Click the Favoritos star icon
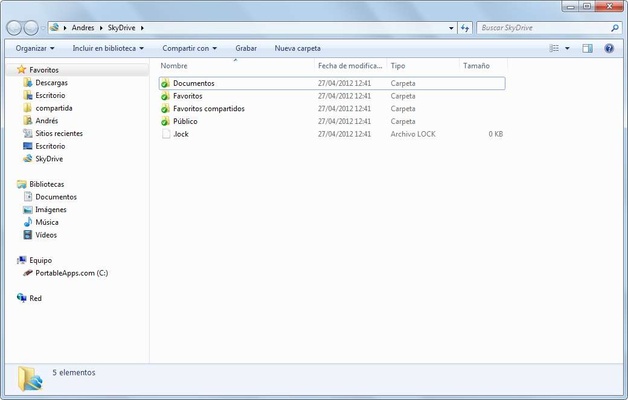 [x=22, y=70]
